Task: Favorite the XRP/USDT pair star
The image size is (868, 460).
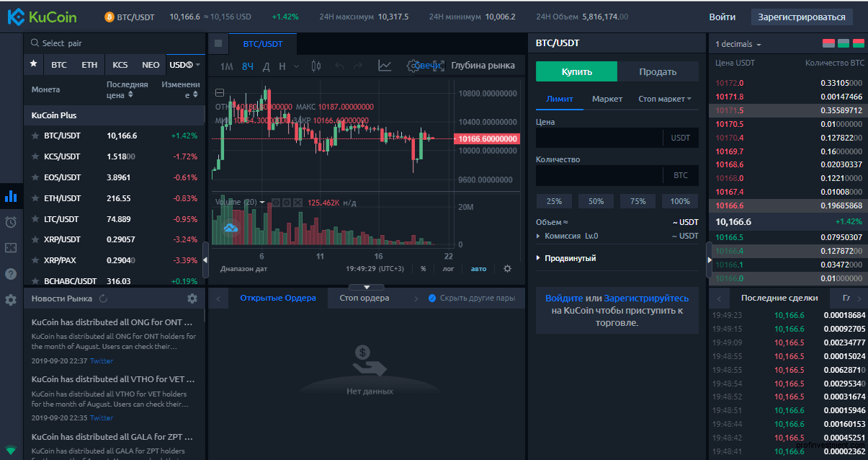Action: [35, 239]
